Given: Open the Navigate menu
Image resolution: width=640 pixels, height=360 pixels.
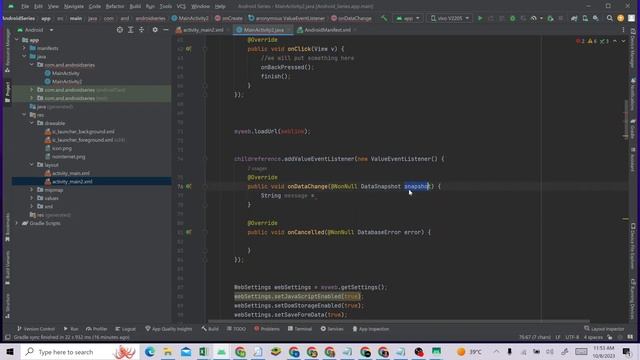Looking at the screenshot, I should click(x=74, y=7).
